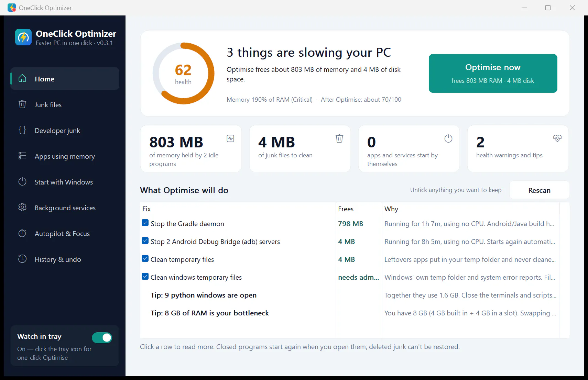
Task: Select the 'Tip: 9 python windows are open' row
Action: pos(350,295)
